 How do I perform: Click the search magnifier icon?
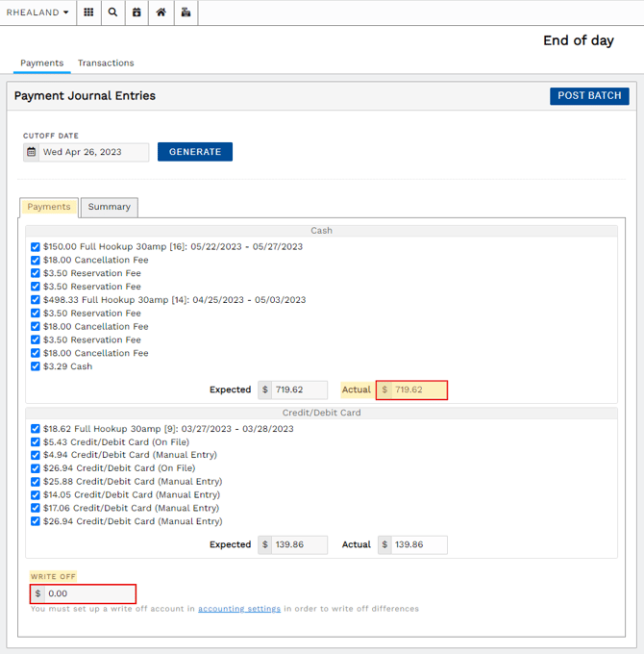pos(113,13)
